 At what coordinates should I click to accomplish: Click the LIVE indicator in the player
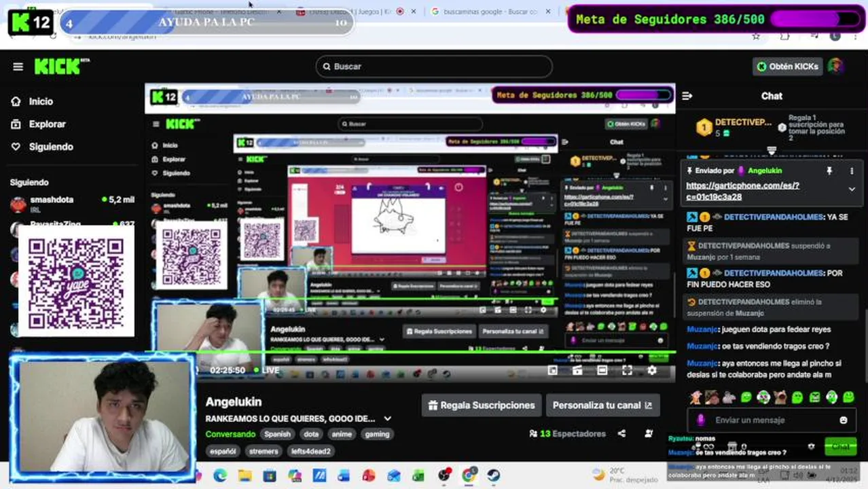pos(266,371)
